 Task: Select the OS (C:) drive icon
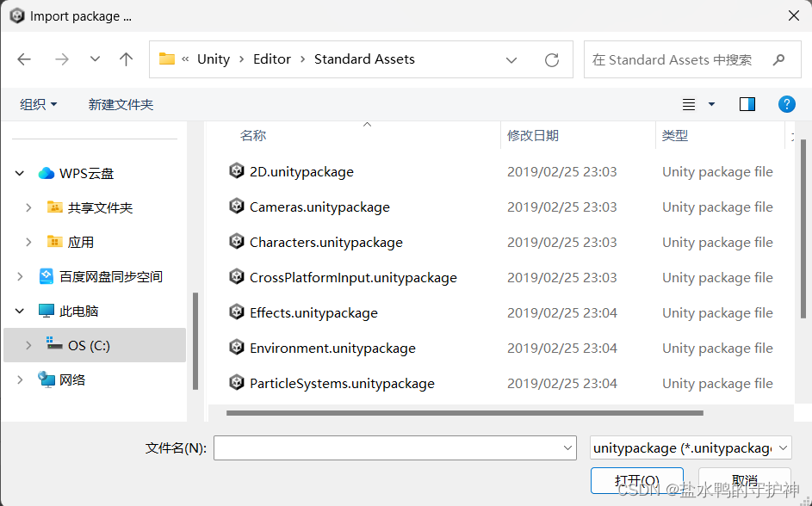point(54,342)
